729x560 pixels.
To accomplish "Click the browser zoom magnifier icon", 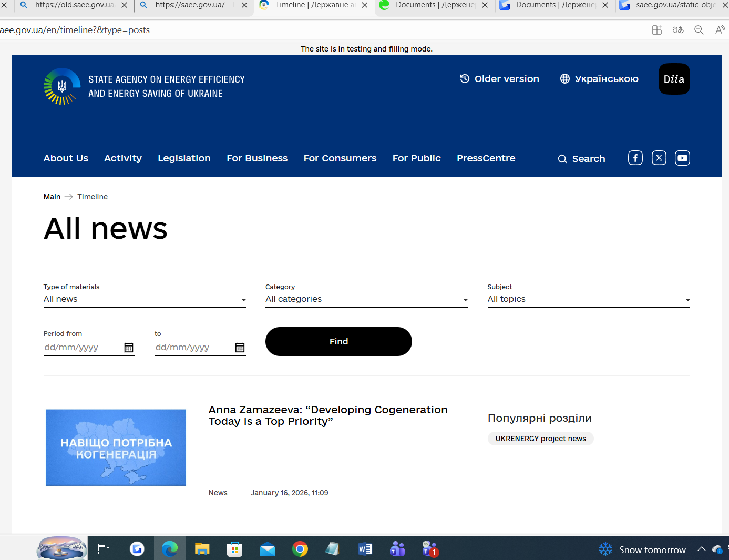I will coord(699,30).
